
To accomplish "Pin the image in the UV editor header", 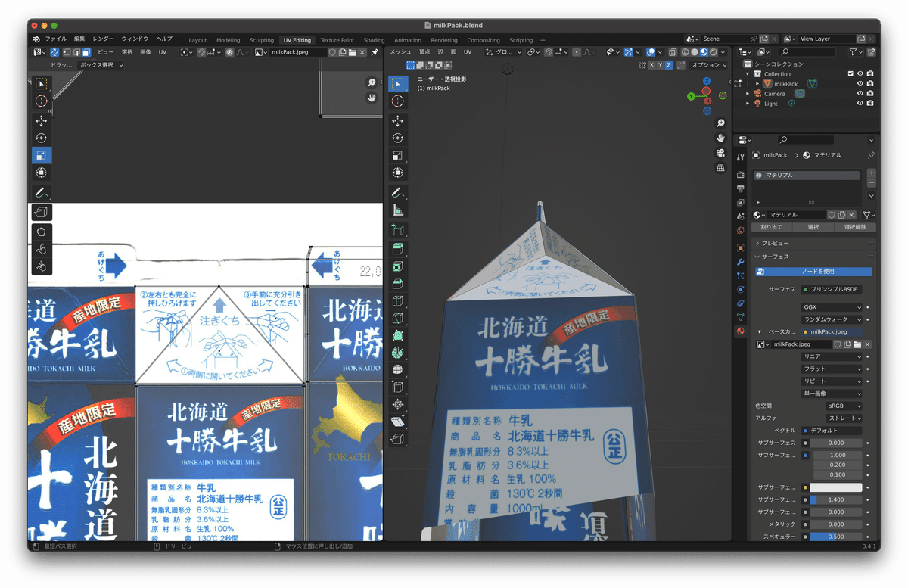I will tap(375, 52).
